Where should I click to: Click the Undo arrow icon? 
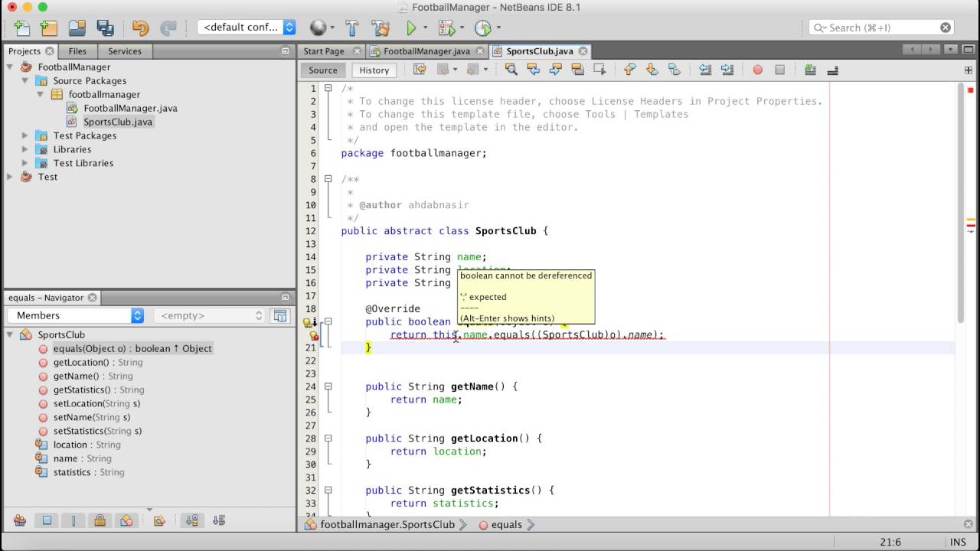pyautogui.click(x=140, y=28)
